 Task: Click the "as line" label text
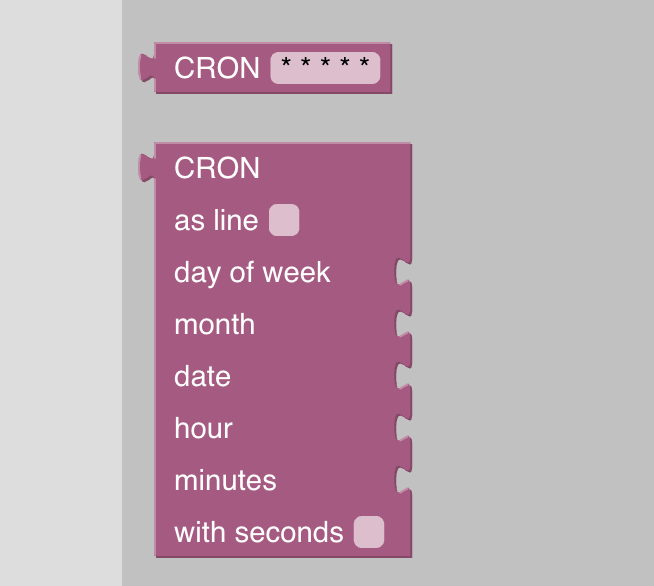pos(216,221)
